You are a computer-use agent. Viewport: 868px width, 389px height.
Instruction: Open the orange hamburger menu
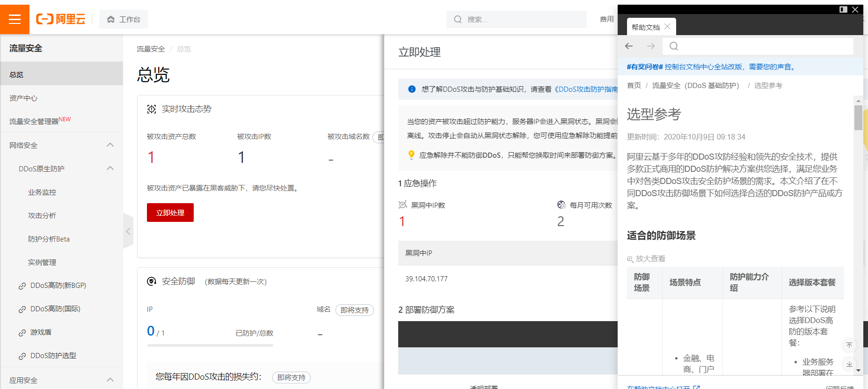[15, 19]
